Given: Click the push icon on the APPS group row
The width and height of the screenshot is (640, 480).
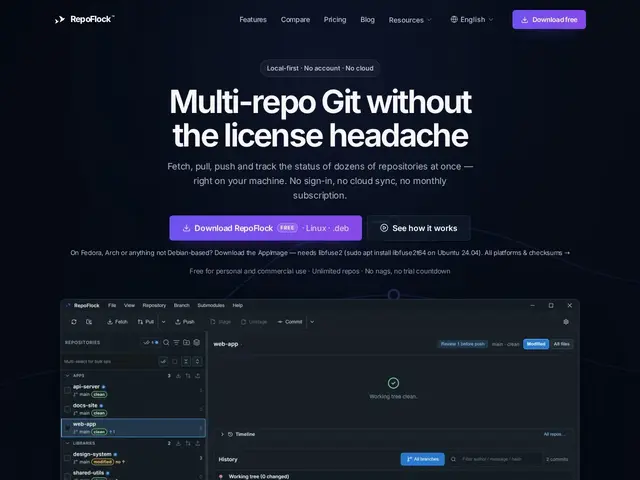Looking at the screenshot, I should [198, 376].
